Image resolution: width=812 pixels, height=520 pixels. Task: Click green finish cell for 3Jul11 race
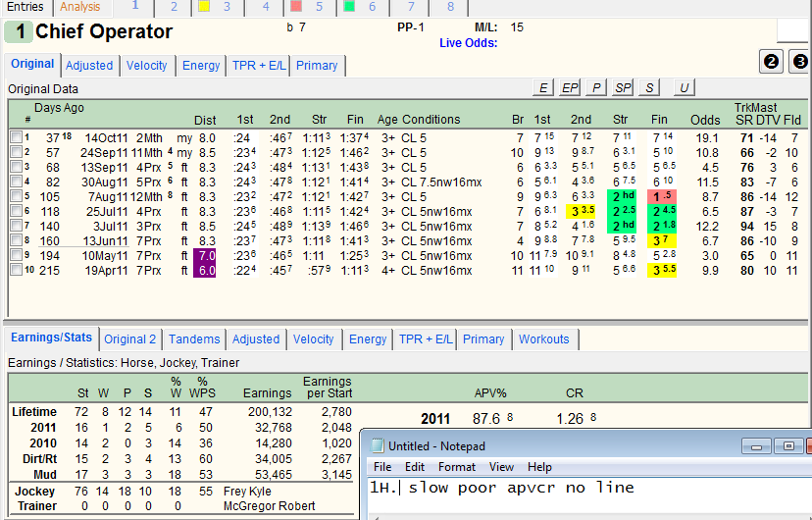(662, 226)
